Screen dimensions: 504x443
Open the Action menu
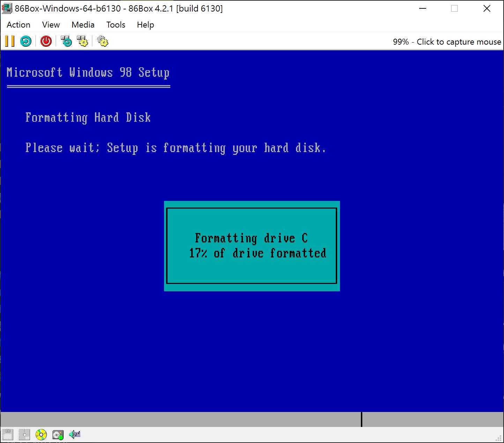[18, 25]
